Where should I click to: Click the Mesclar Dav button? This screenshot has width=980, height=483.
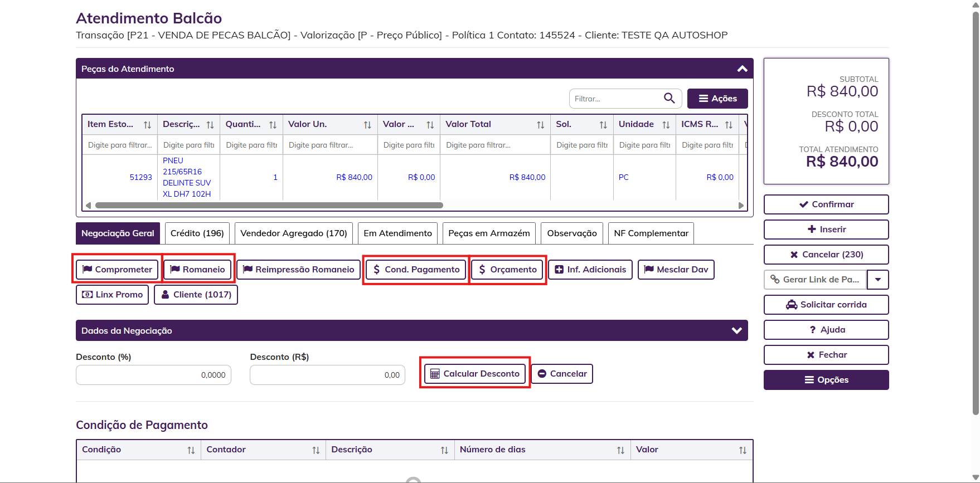(676, 270)
